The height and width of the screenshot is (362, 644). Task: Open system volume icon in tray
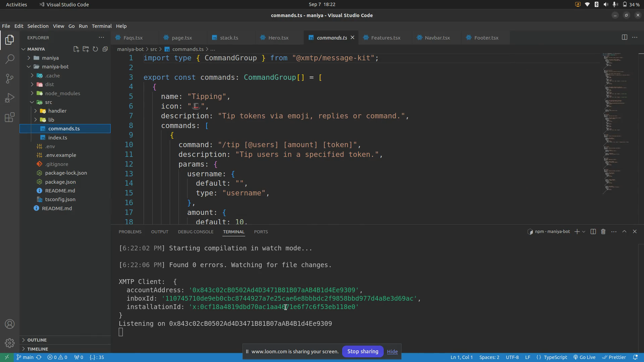[x=605, y=4]
